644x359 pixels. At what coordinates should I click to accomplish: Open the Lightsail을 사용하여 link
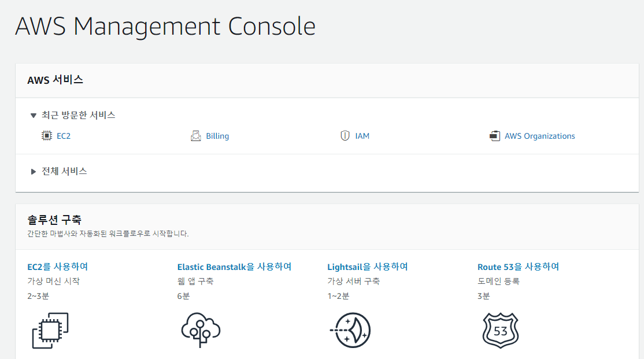pyautogui.click(x=367, y=267)
